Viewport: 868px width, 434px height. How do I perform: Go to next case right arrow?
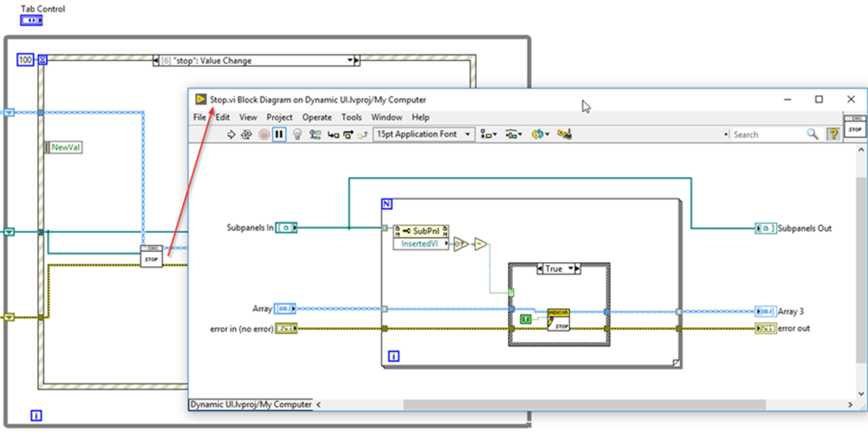pos(578,269)
